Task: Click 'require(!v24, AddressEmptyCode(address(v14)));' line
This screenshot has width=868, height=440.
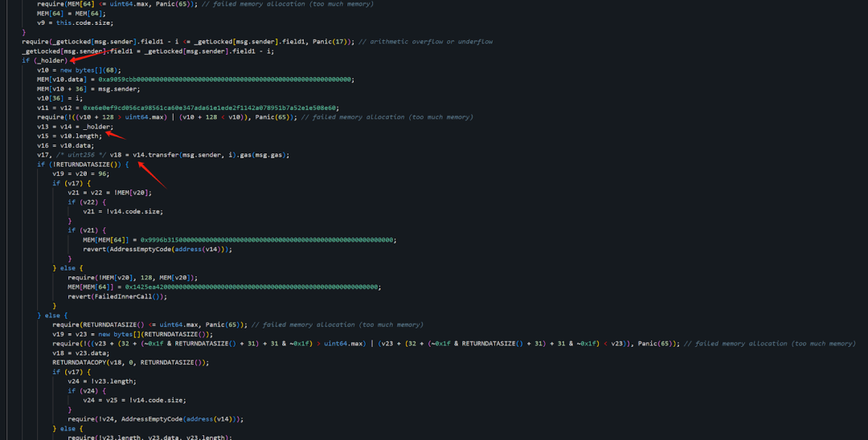Action: coord(156,418)
